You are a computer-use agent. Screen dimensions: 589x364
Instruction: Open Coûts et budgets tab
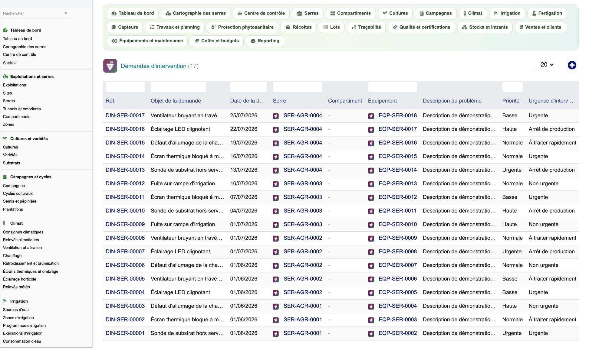(x=216, y=41)
